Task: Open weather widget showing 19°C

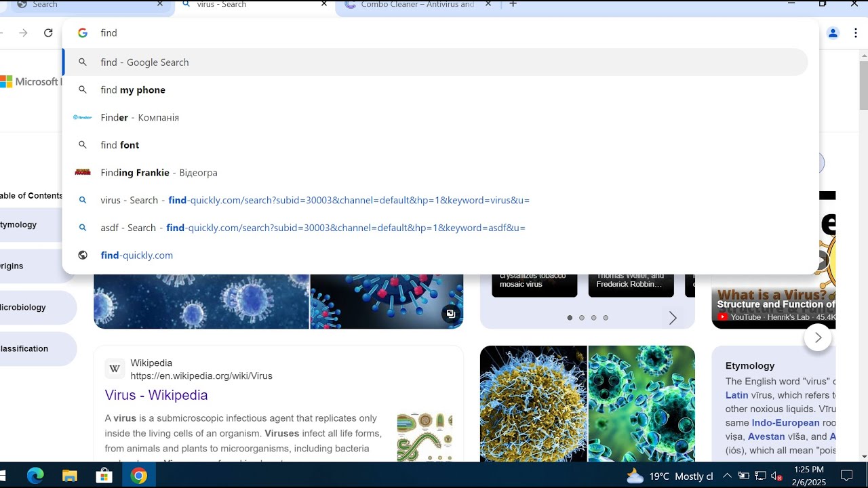Action: click(670, 476)
